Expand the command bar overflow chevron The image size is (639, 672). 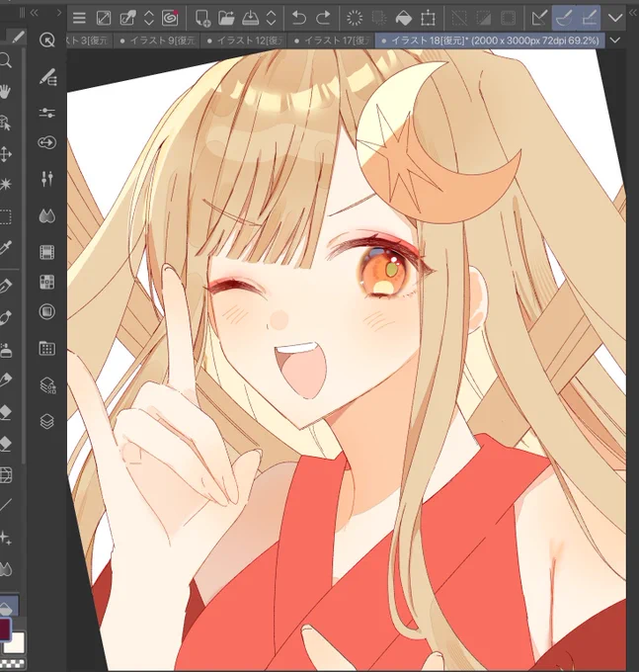point(615,18)
